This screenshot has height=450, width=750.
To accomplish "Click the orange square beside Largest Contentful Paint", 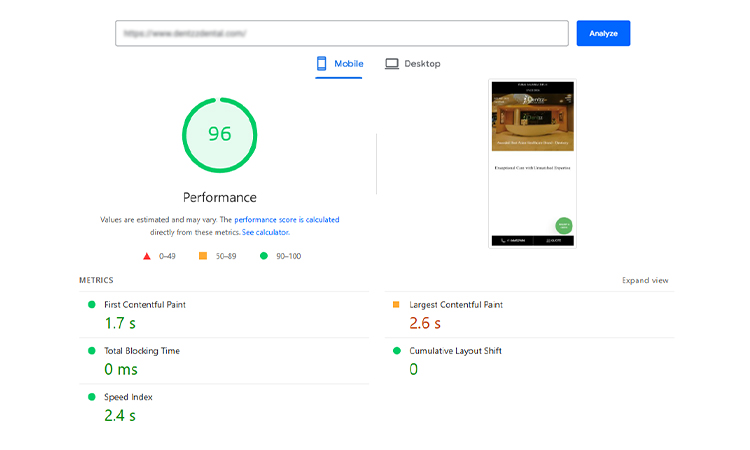I will tap(396, 305).
